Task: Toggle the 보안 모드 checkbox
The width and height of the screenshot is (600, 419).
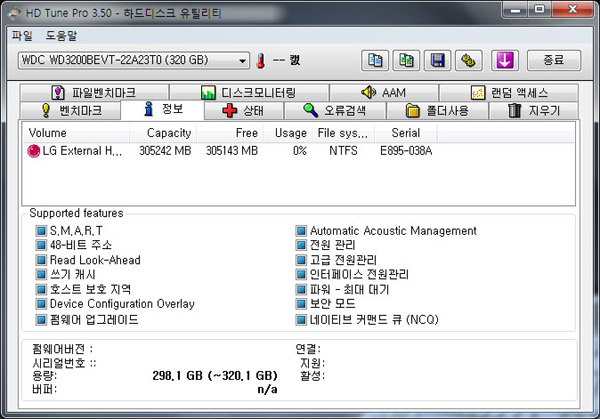Action: [x=301, y=304]
